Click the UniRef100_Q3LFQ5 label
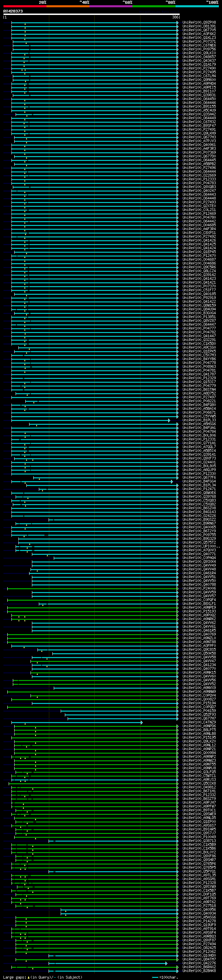The image size is (222, 980). tap(199, 772)
